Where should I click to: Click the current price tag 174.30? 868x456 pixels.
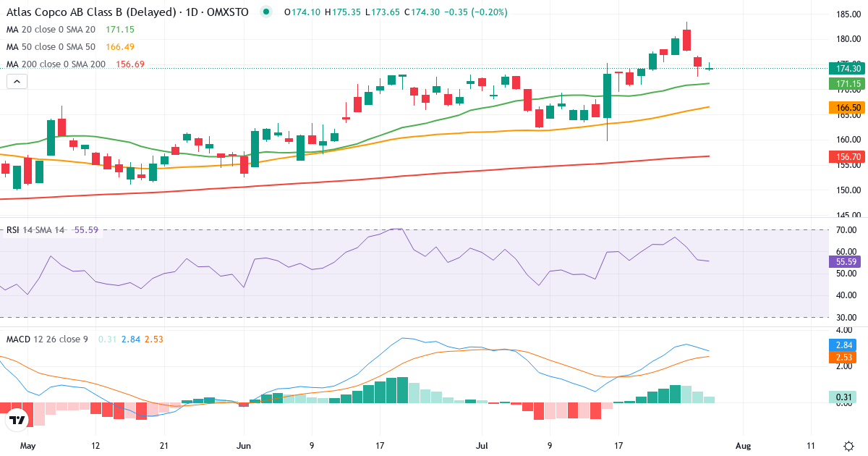tap(847, 69)
